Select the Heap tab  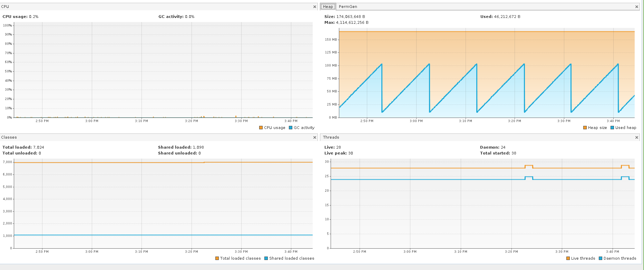point(328,7)
